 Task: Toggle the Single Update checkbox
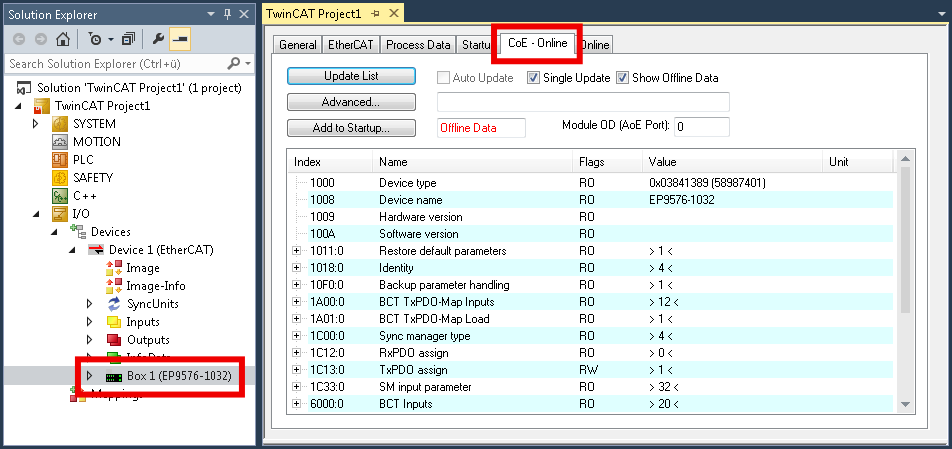click(533, 78)
